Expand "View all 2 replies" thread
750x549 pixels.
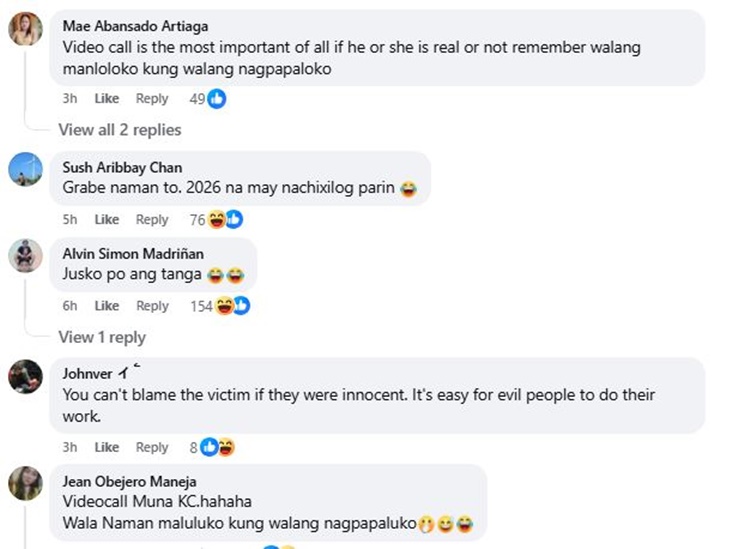pyautogui.click(x=120, y=130)
